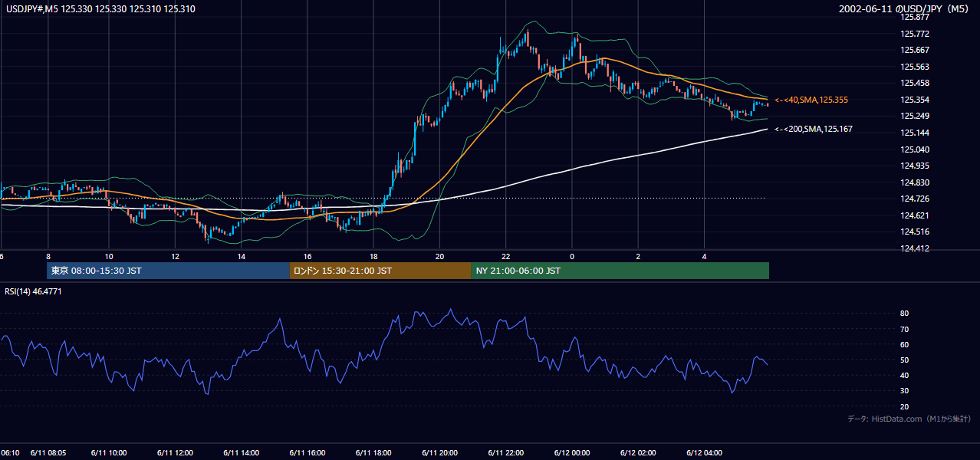
Task: Click the ロンドン 15:30-21:00 JST session bar
Action: click(380, 271)
